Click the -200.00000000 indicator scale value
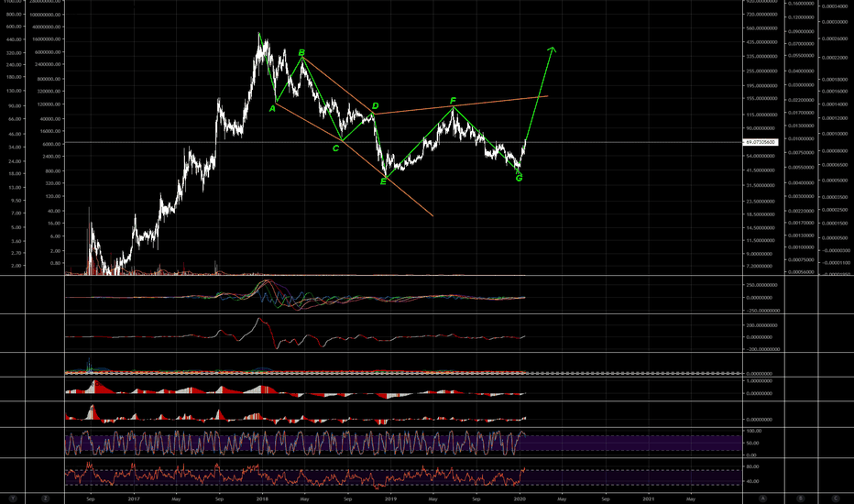 (x=762, y=349)
